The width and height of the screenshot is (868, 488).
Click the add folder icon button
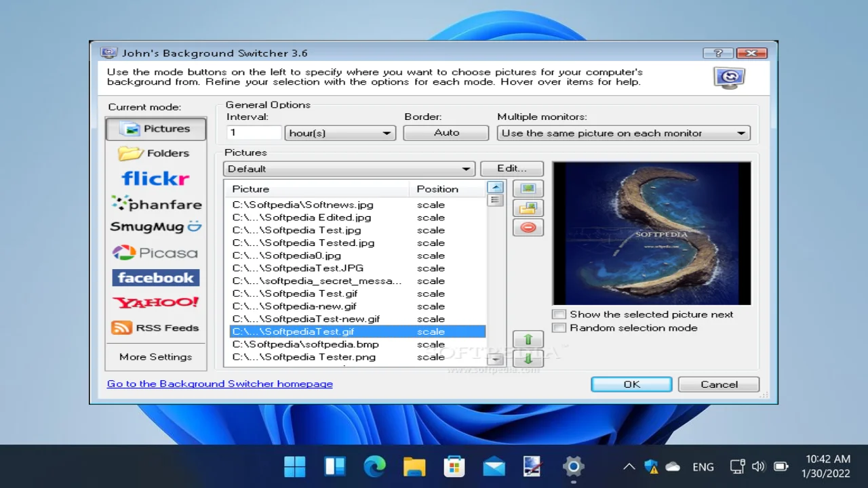[528, 208]
